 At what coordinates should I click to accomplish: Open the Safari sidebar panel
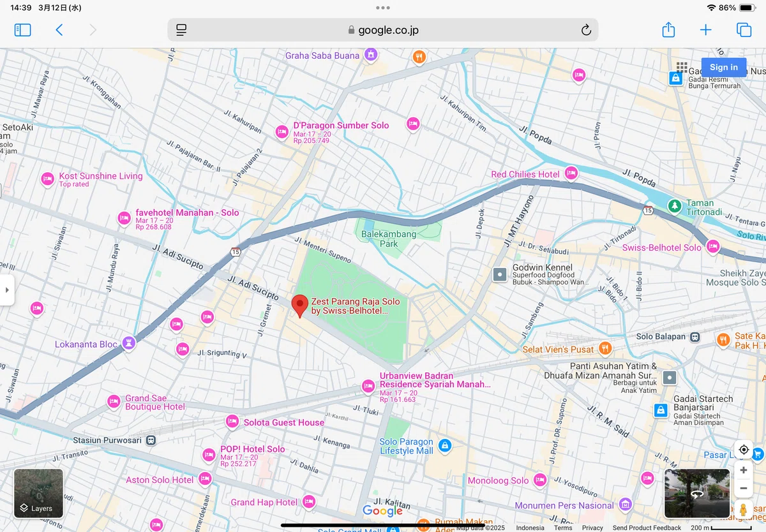pyautogui.click(x=22, y=30)
